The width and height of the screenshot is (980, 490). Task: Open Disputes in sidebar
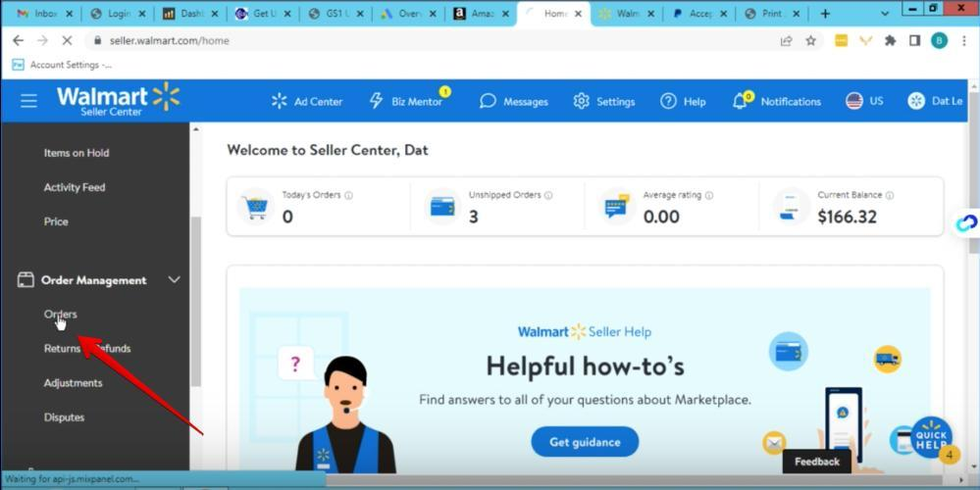(x=64, y=416)
